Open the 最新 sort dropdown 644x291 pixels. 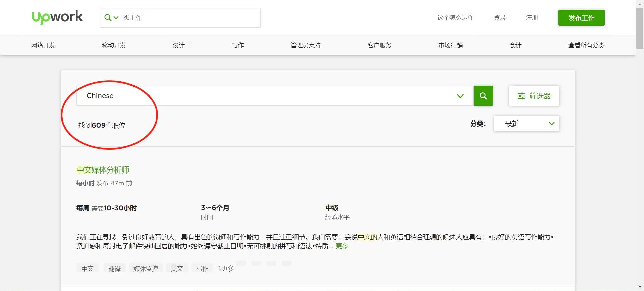tap(526, 124)
